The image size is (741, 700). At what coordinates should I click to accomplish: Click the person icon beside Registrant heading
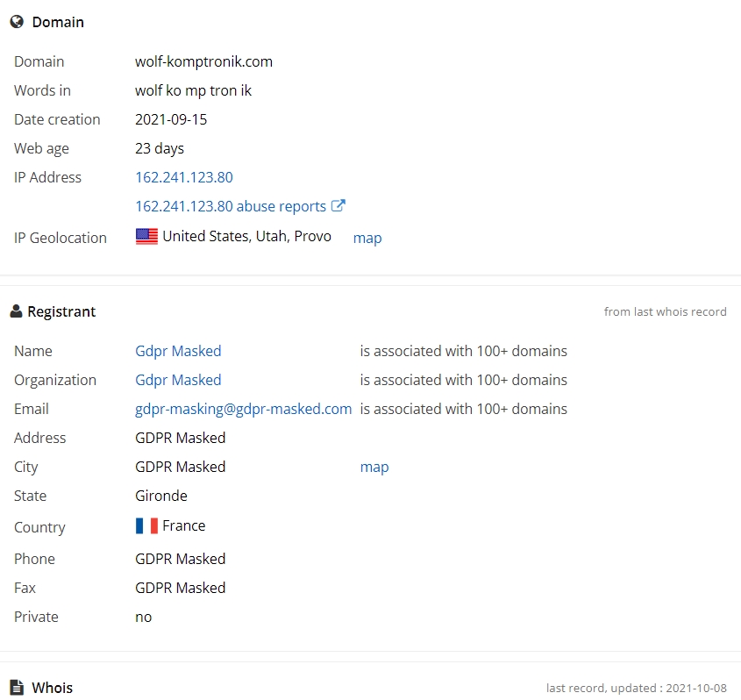16,311
